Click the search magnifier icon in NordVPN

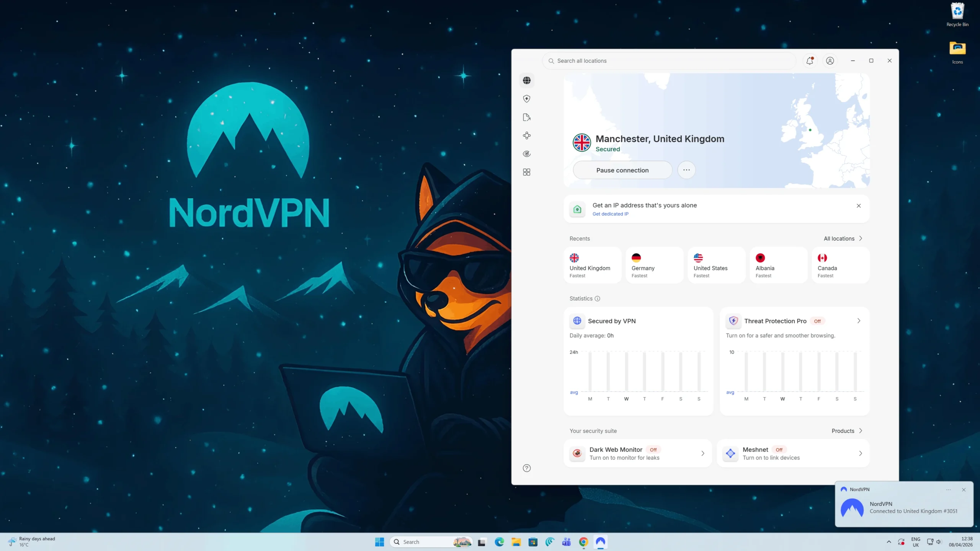click(x=551, y=61)
